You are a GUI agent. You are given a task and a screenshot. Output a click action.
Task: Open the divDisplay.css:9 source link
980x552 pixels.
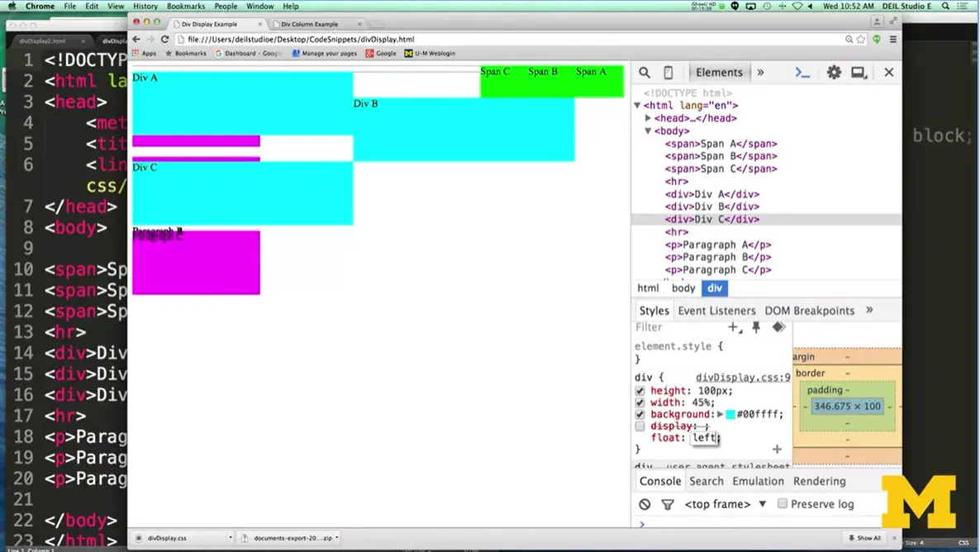coord(742,377)
